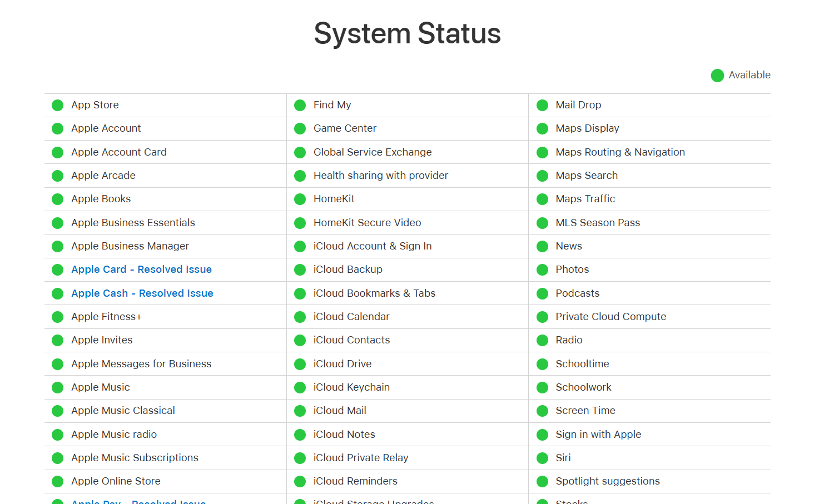Select the iCloud Keychain entry

click(x=351, y=387)
